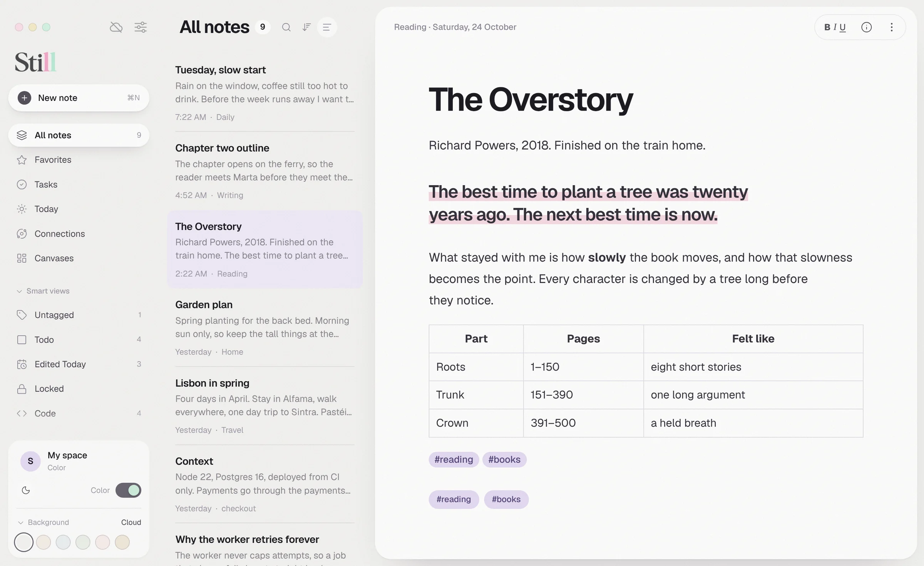Viewport: 924px width, 566px height.
Task: Toggle bold formatting B
Action: [827, 27]
